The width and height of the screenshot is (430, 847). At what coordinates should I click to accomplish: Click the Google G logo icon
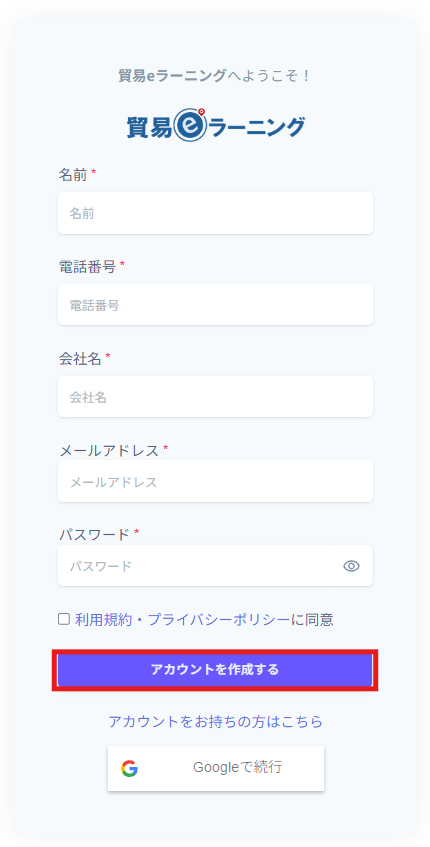[x=130, y=768]
